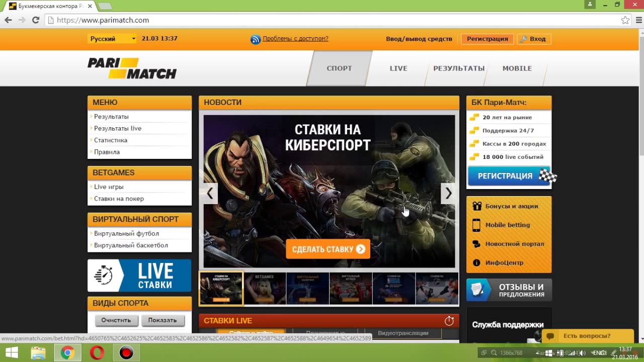The width and height of the screenshot is (644, 362).
Task: Open "ИнфоЦентр" link
Action: [504, 262]
